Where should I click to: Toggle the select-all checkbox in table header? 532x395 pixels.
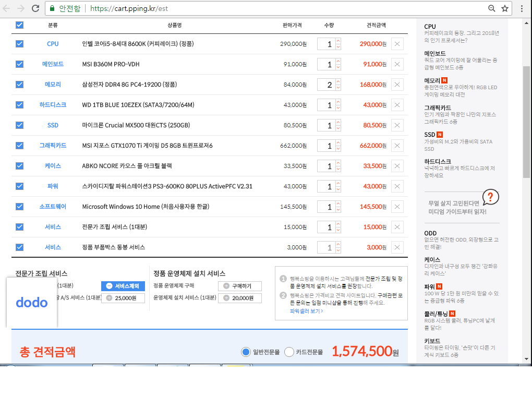click(x=20, y=25)
